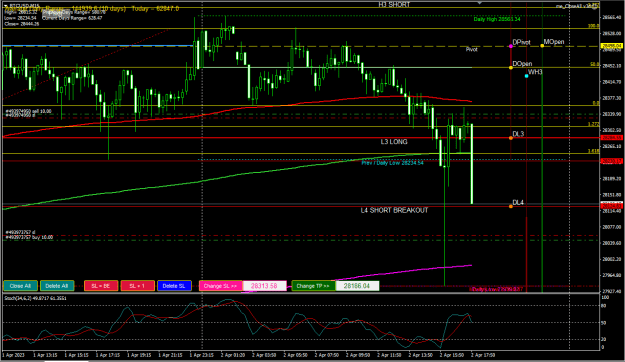625x362 pixels.
Task: Select the stop loss value field 28313.58
Action: tap(264, 286)
